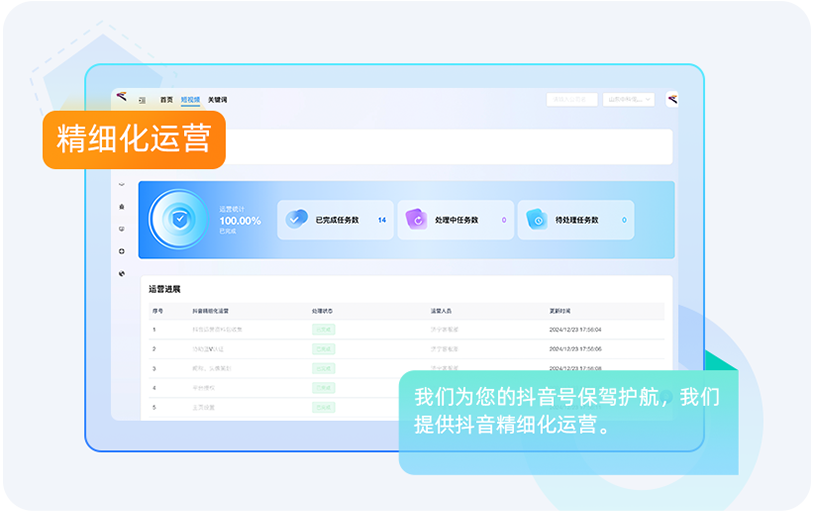Switch to the 首页 tab
The width and height of the screenshot is (813, 512).
166,100
